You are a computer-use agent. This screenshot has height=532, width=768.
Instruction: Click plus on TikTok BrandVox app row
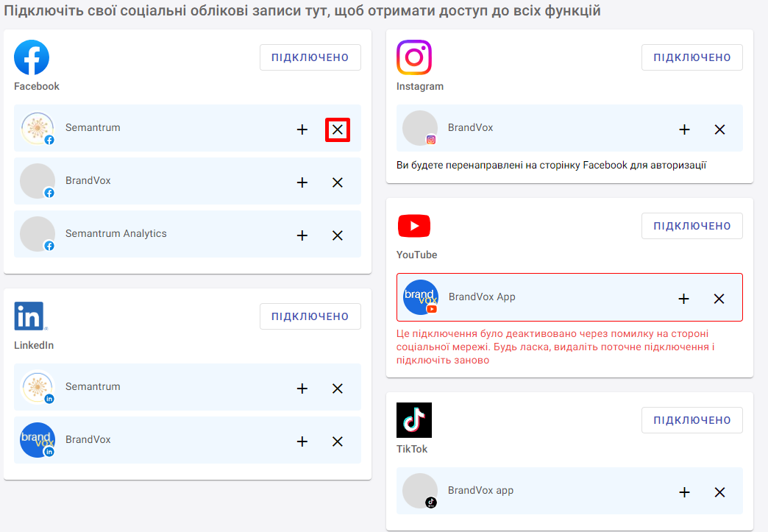[684, 492]
